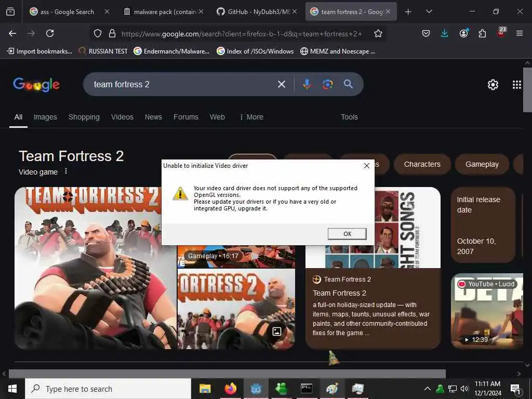This screenshot has height=399, width=532.
Task: Close the 'team fortress 2' tab
Action: click(x=388, y=12)
